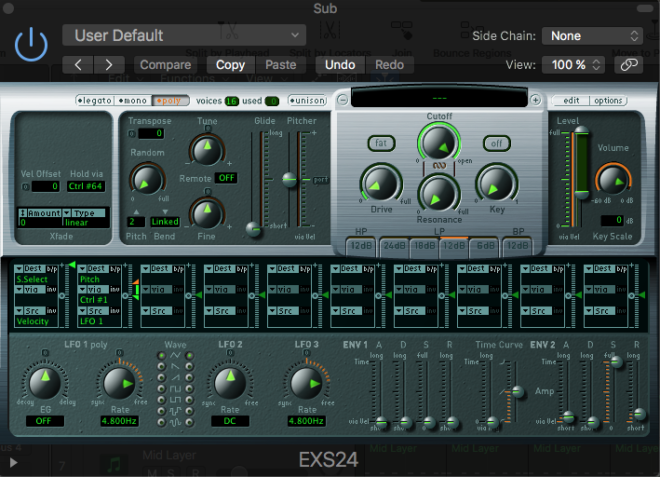
Task: Click the LFO 2 Rate knob
Action: (230, 383)
